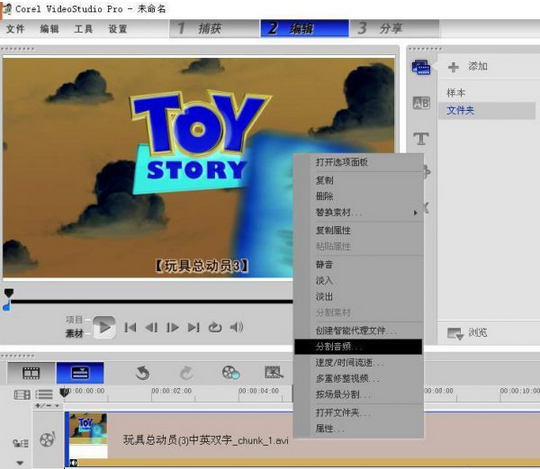This screenshot has height=469, width=540.
Task: Open the instant project icon
Action: 274,373
